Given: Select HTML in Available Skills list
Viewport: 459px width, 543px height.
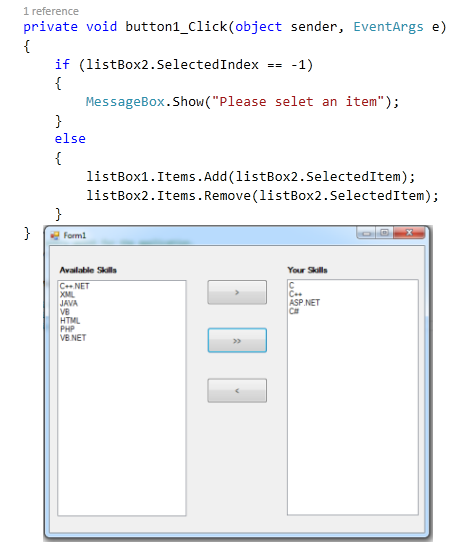Looking at the screenshot, I should pyautogui.click(x=70, y=321).
